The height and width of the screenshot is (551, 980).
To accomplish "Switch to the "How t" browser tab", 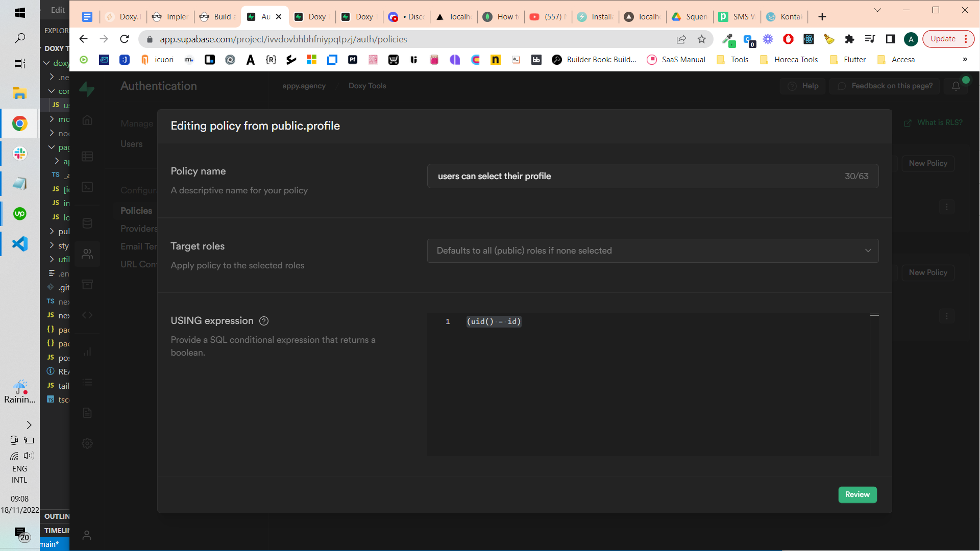I will [502, 17].
